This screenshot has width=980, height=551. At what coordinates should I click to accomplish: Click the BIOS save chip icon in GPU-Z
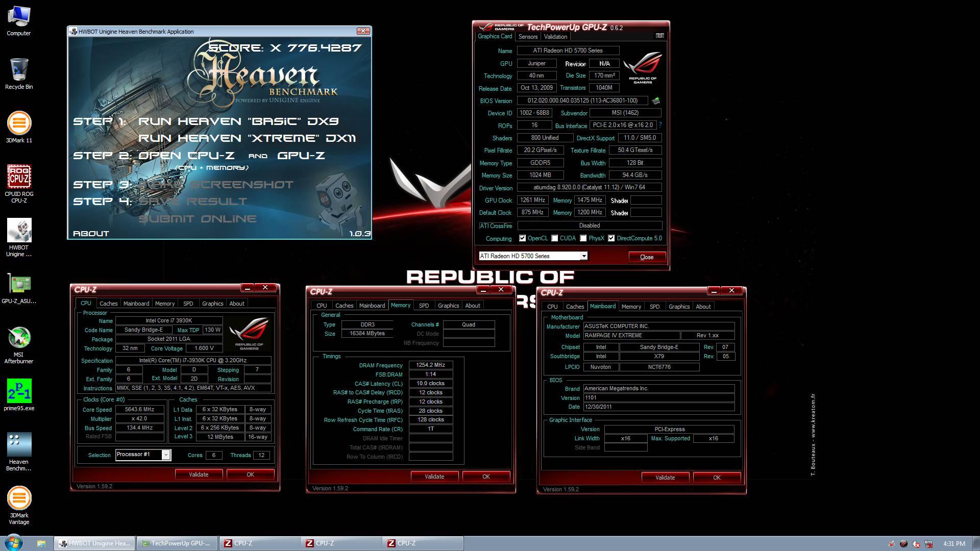click(x=656, y=101)
